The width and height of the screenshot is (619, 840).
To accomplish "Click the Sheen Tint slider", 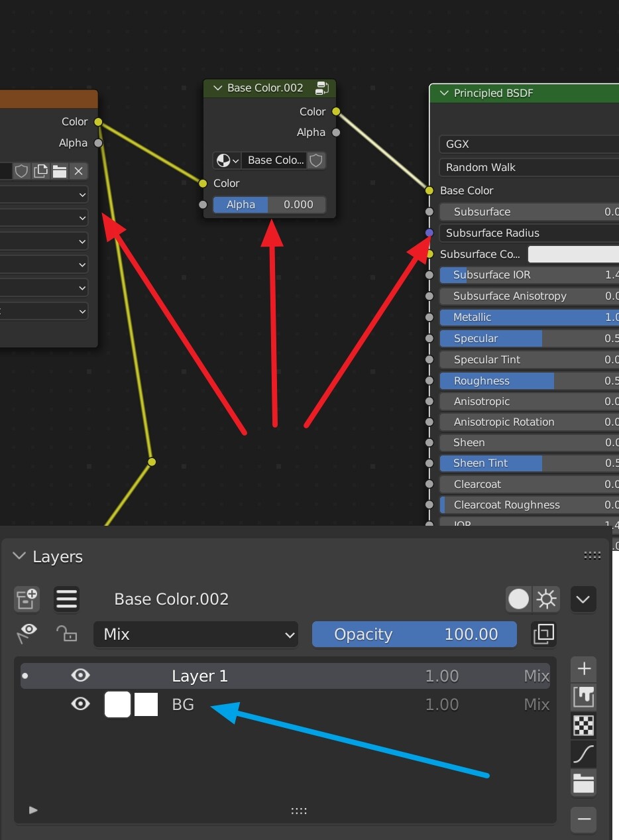I will (529, 463).
